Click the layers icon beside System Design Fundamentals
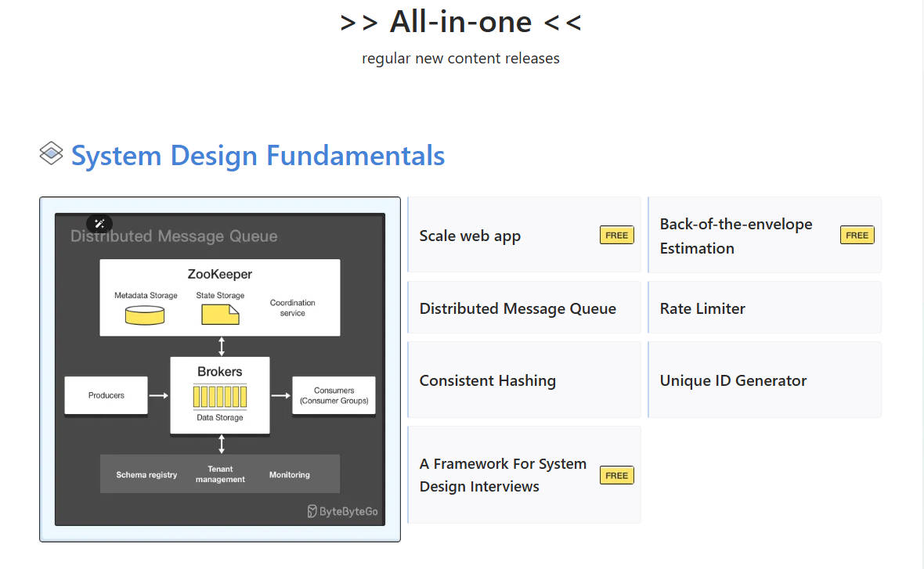The height and width of the screenshot is (569, 924). 51,153
